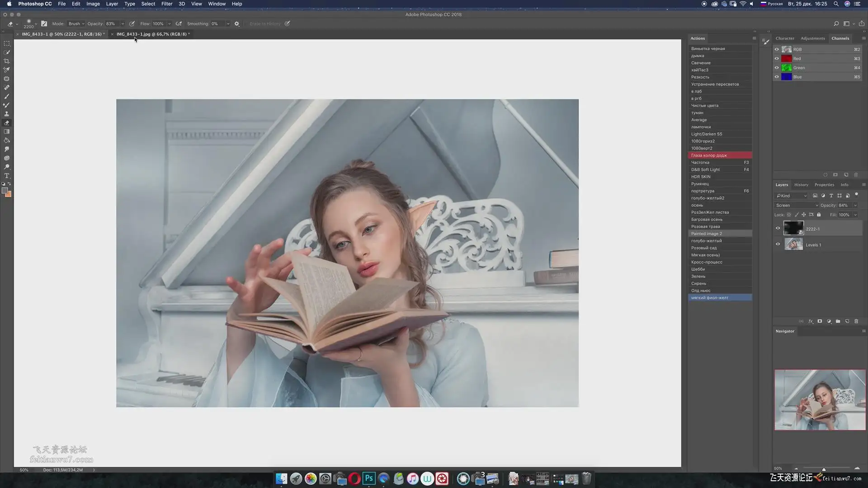
Task: Select the Horizontal Type tool
Action: pyautogui.click(x=7, y=176)
